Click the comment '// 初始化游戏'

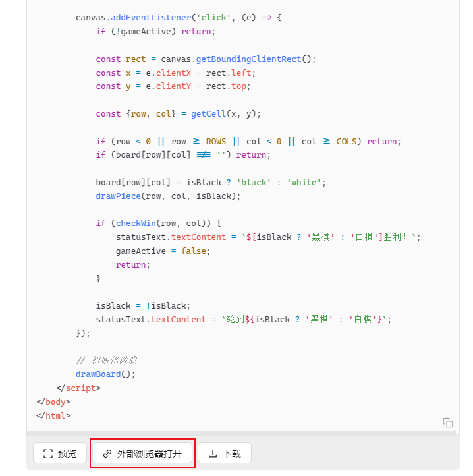point(106,361)
